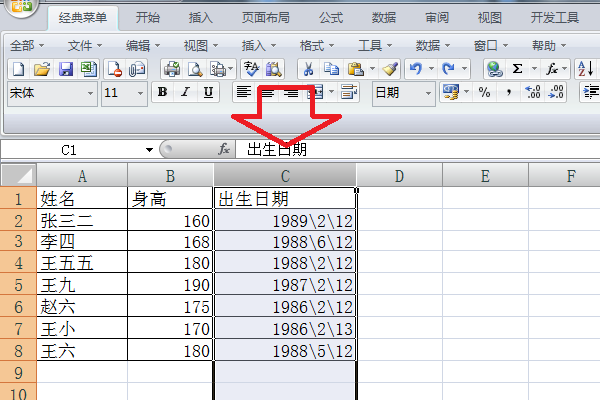
Task: Expand the Name Box dropdown arrow
Action: coord(149,150)
